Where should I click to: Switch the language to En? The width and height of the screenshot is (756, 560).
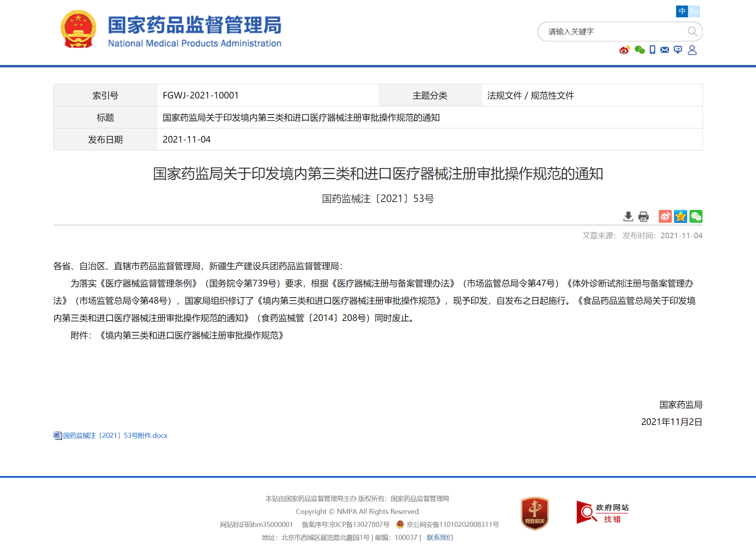click(x=694, y=11)
